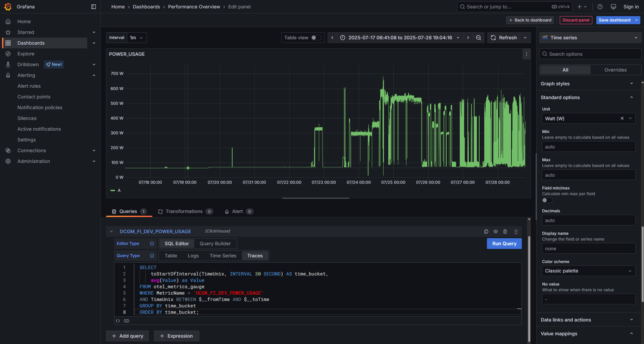644x344 pixels.
Task: Open the news feed monitor icon
Action: (x=613, y=7)
